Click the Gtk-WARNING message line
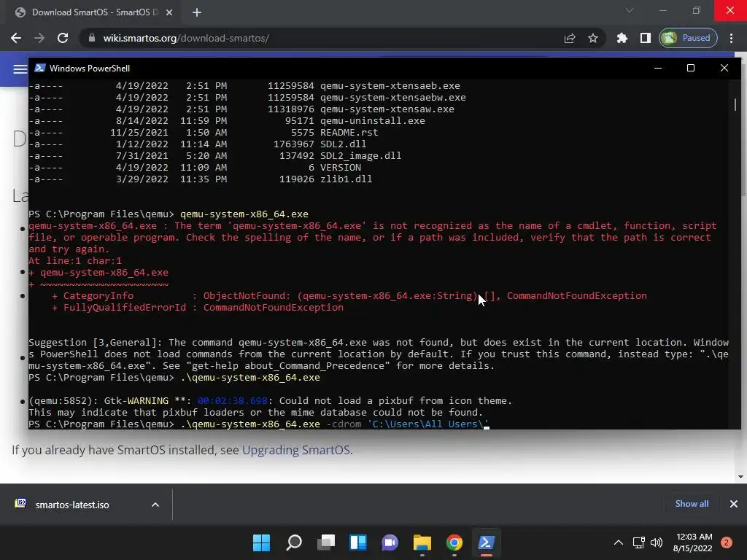Image resolution: width=747 pixels, height=560 pixels. (270, 401)
